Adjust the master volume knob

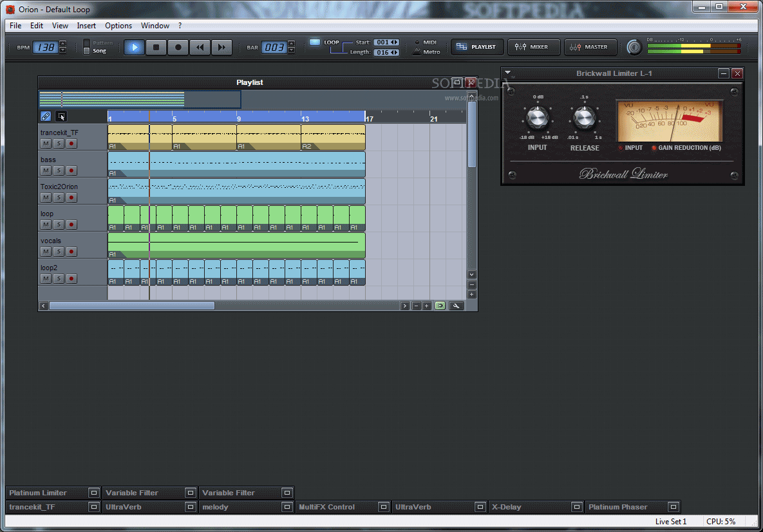pyautogui.click(x=634, y=47)
